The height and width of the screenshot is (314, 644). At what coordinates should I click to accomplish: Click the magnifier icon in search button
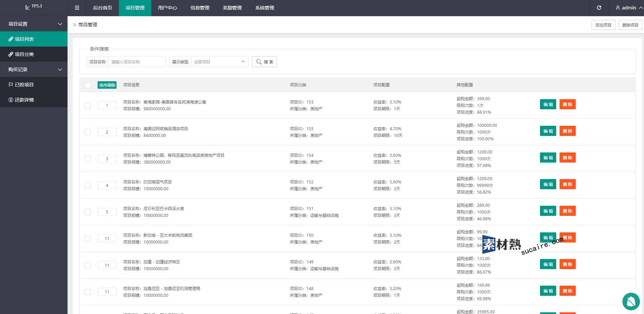pos(259,62)
